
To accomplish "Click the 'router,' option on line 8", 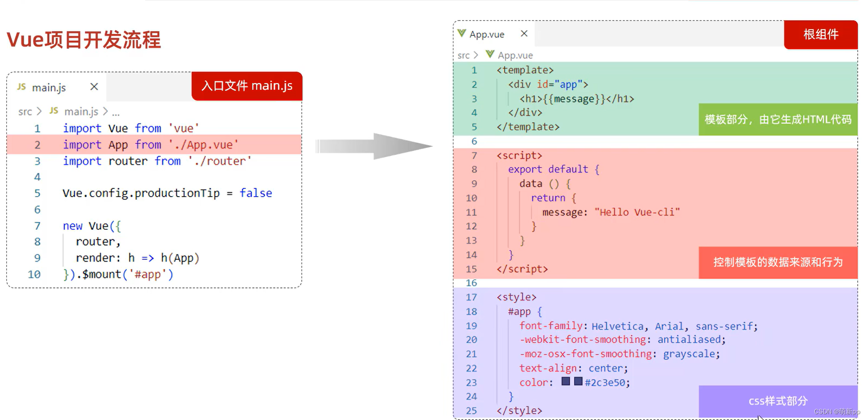I will coord(98,242).
